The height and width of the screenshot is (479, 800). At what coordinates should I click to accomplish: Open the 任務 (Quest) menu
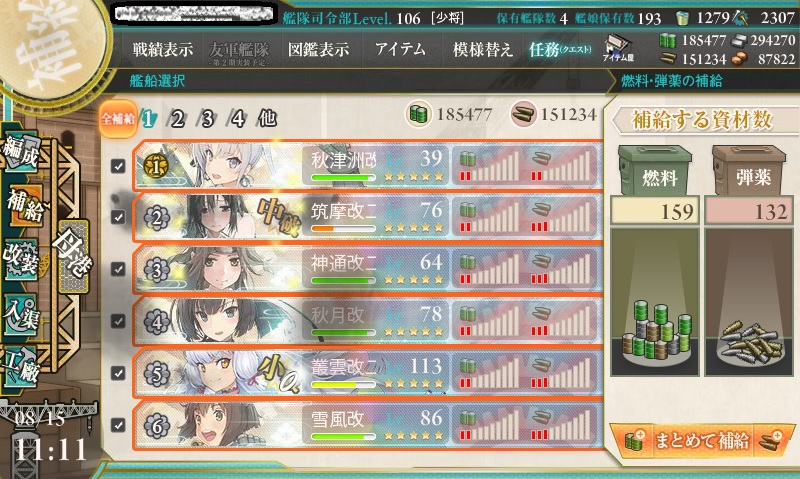tap(560, 49)
